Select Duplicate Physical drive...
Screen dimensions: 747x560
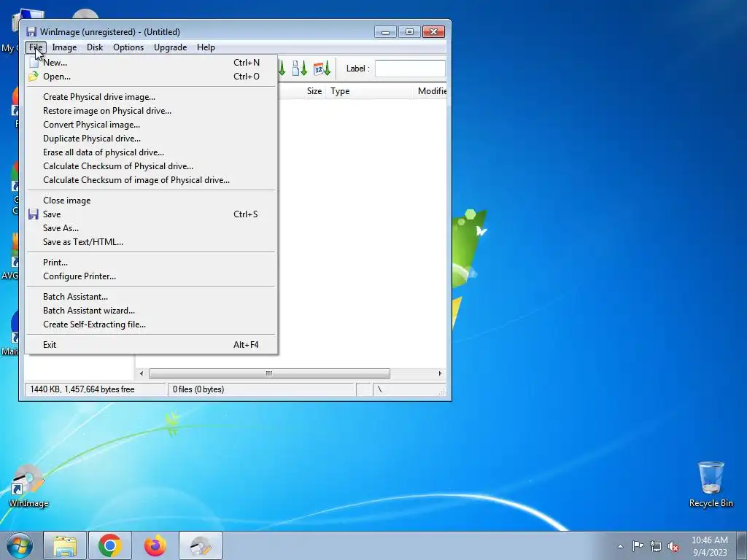151,138
